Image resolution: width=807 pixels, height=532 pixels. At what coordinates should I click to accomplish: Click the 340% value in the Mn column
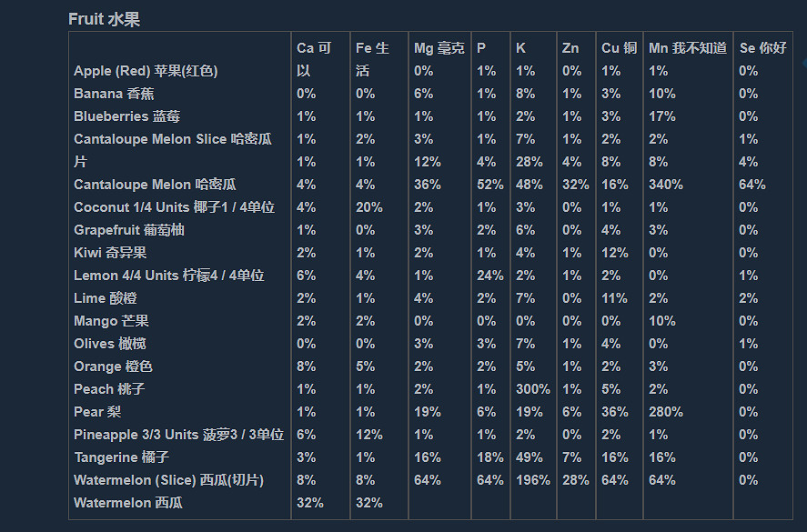tap(664, 185)
